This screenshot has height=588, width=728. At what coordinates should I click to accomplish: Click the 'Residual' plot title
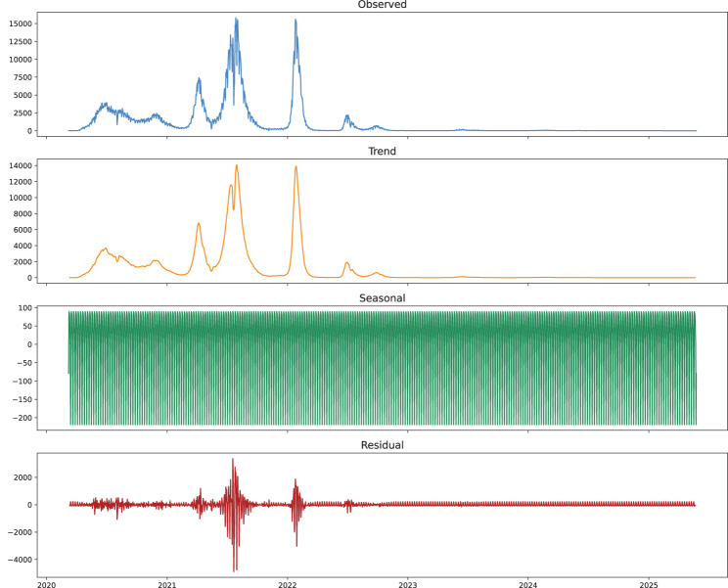pyautogui.click(x=383, y=445)
